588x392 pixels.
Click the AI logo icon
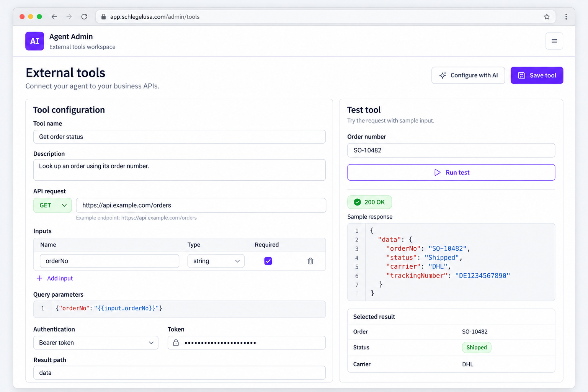(34, 41)
